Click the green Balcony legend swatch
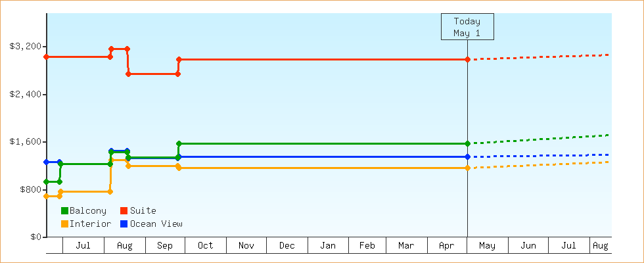This screenshot has width=644, height=263. [64, 211]
